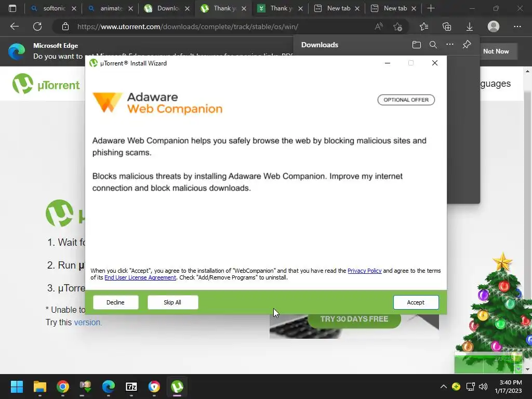Open Microsoft Edge from taskbar
This screenshot has height=399, width=532.
coord(109,387)
